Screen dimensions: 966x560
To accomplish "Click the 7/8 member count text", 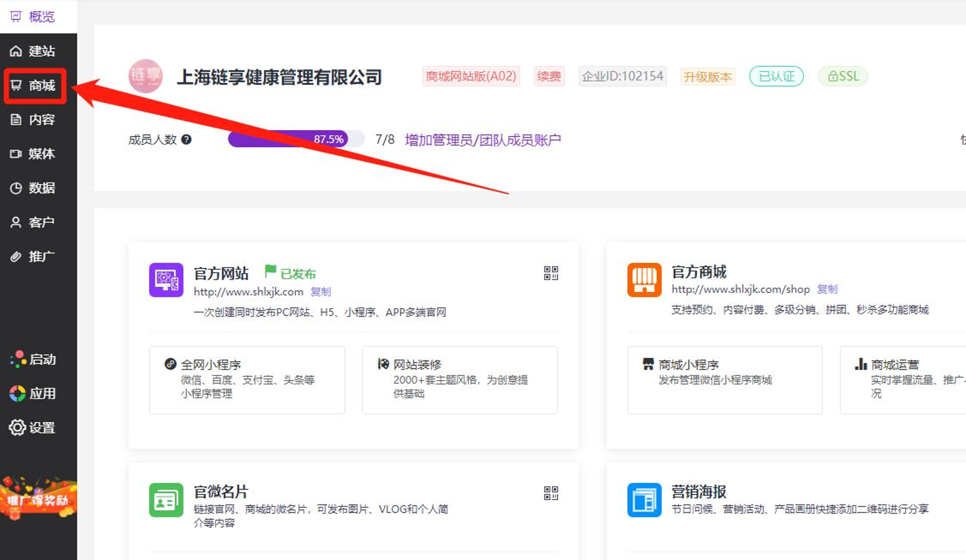I will pyautogui.click(x=385, y=139).
